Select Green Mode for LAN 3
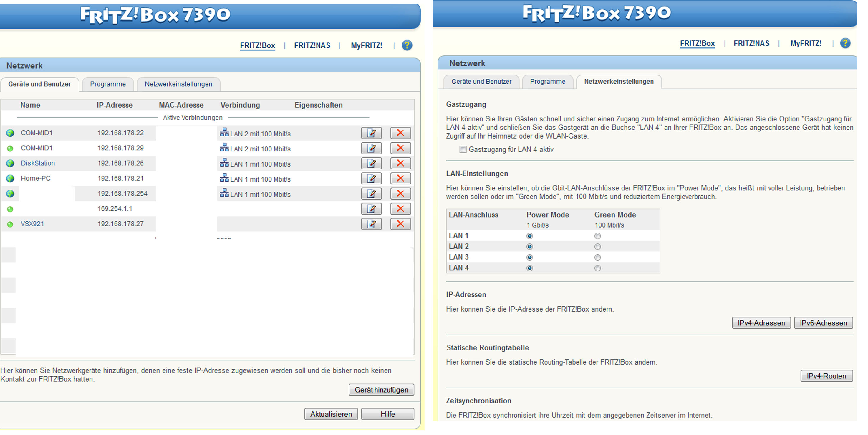 (597, 258)
